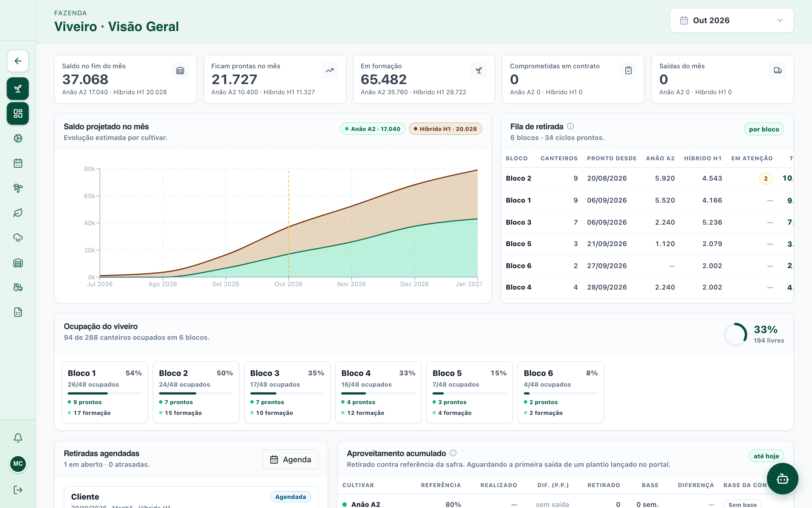
Task: Click info icon next to Aproveitamento acumulado
Action: point(453,453)
